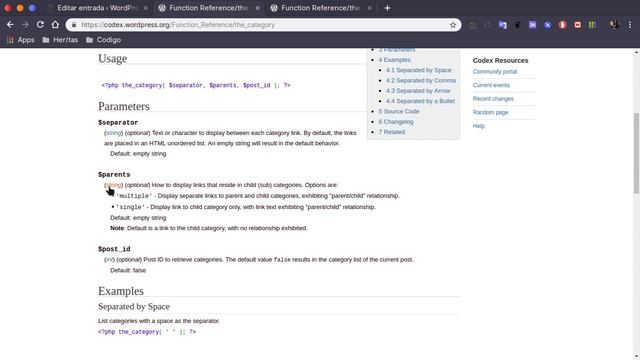The image size is (640, 360).
Task: Open the Recent changes link
Action: [493, 99]
